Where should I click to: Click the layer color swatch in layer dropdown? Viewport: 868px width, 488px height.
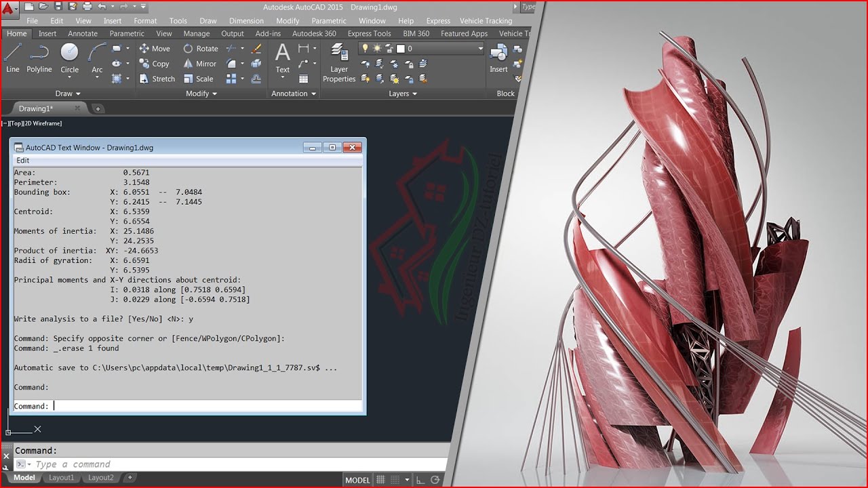401,49
